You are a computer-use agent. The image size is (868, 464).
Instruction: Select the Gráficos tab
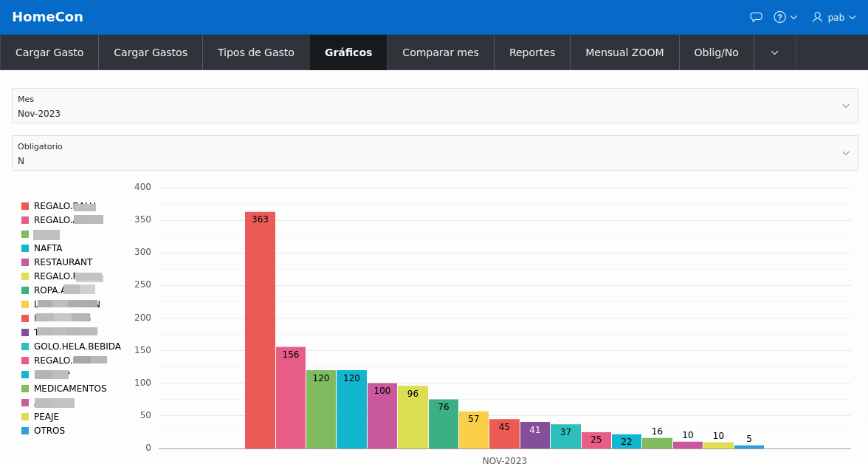348,52
